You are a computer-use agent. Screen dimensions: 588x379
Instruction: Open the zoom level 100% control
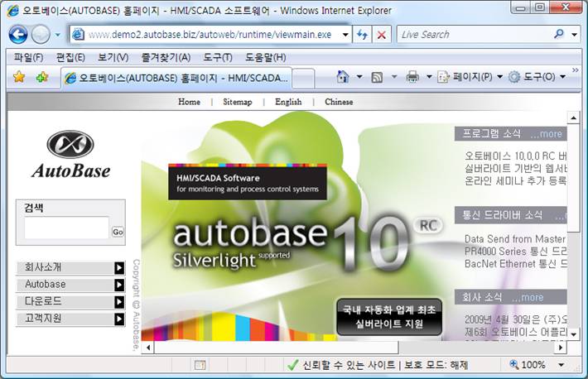point(534,364)
